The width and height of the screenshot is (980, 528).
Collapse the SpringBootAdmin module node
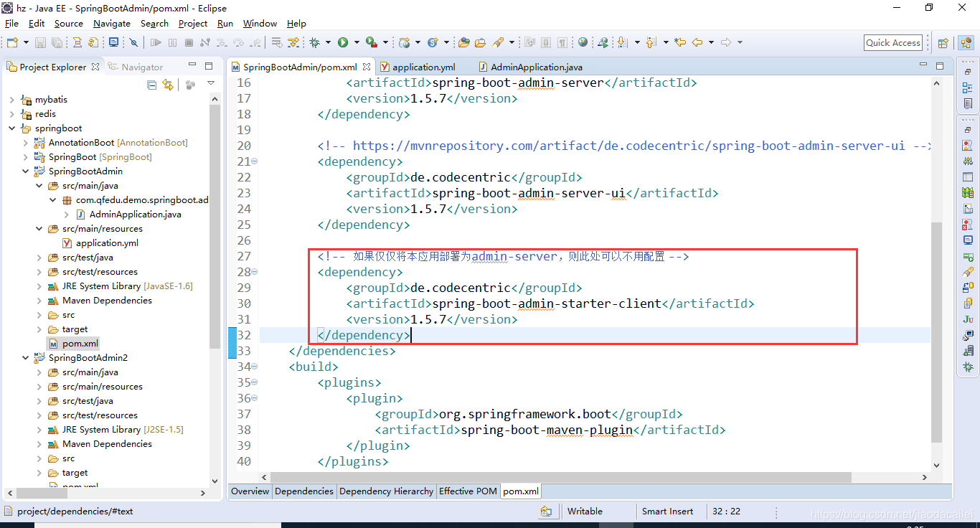click(26, 171)
